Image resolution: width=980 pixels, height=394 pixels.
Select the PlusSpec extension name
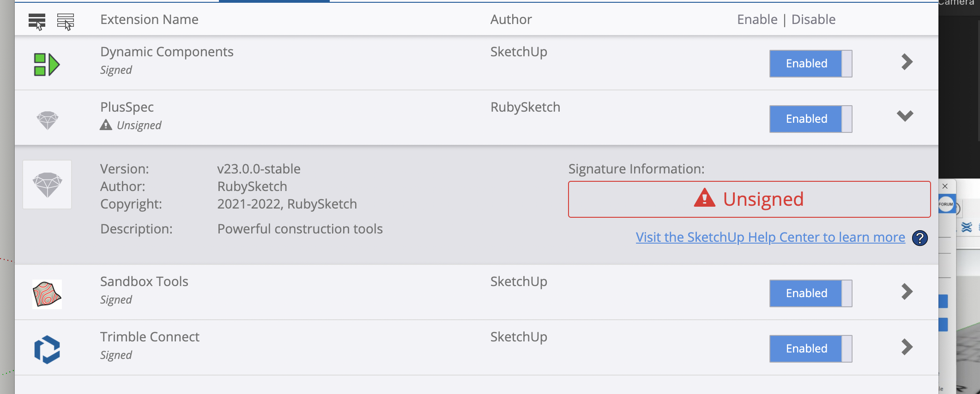[x=127, y=107]
